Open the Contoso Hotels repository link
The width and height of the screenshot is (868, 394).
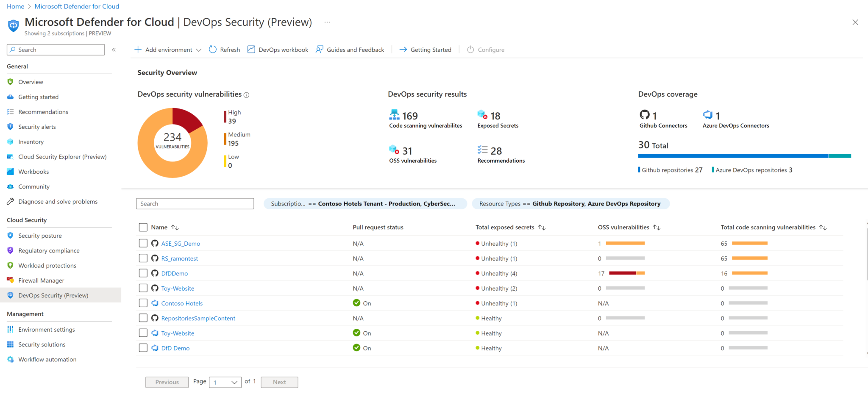pyautogui.click(x=182, y=303)
